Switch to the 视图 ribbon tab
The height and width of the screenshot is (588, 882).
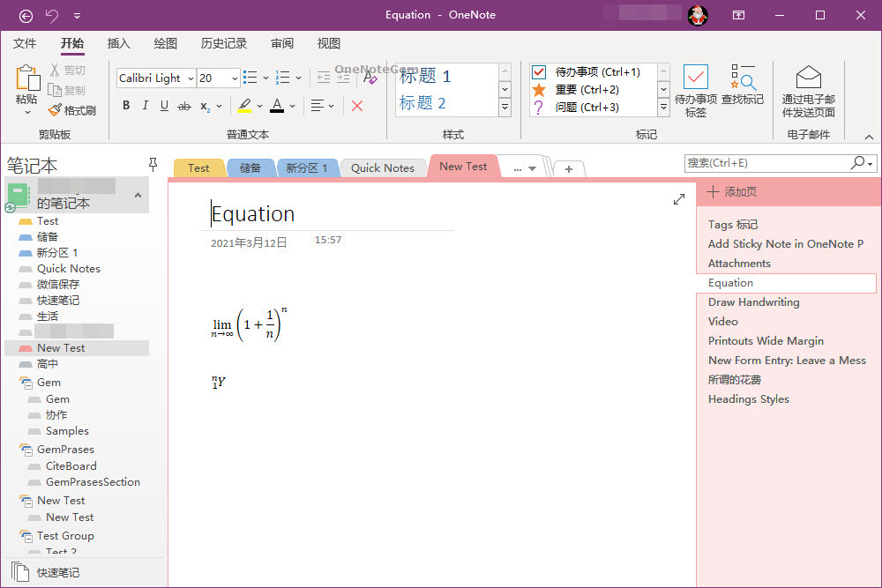click(x=328, y=43)
